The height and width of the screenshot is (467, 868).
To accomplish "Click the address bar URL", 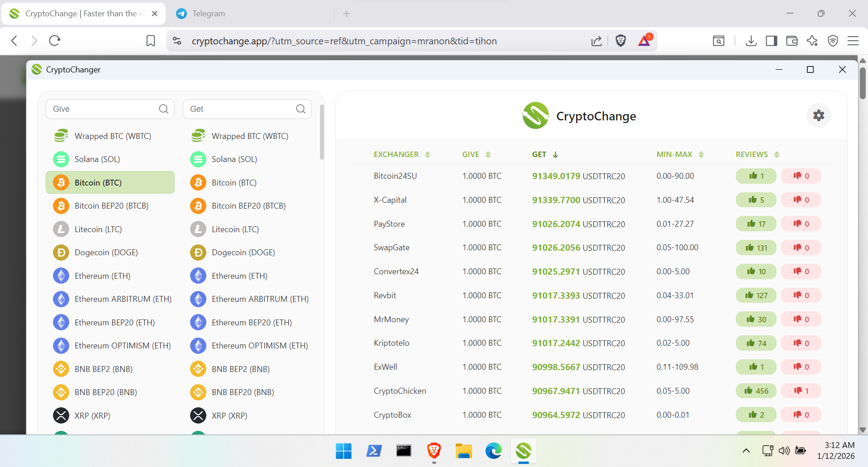I will click(x=344, y=41).
